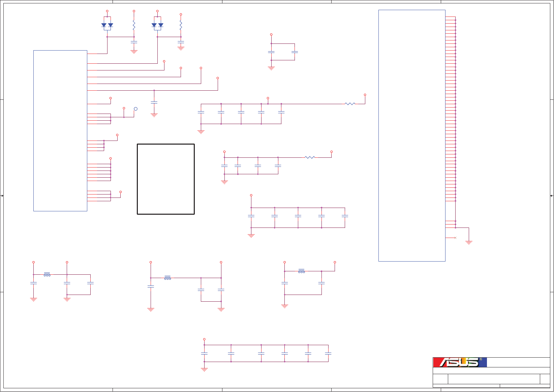This screenshot has height=392, width=554.
Task: Select the horizontal resistor after the five-capacitor row
Action: (350, 104)
